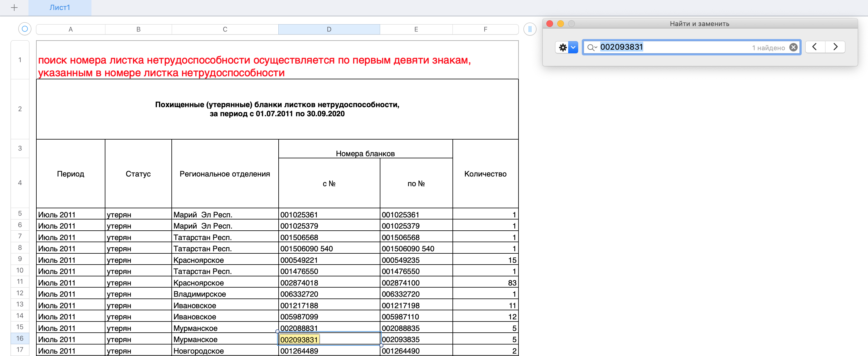Click the по № header cell
The height and width of the screenshot is (356, 868).
[416, 183]
